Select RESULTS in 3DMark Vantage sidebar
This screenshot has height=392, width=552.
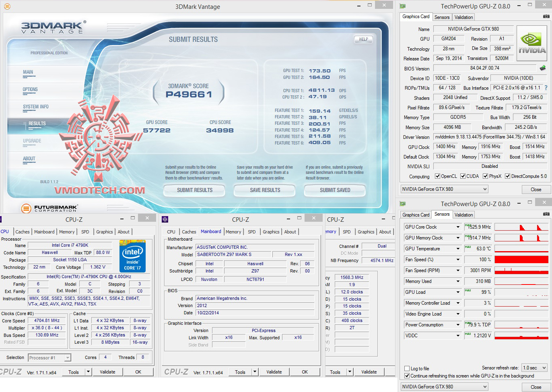pos(37,124)
